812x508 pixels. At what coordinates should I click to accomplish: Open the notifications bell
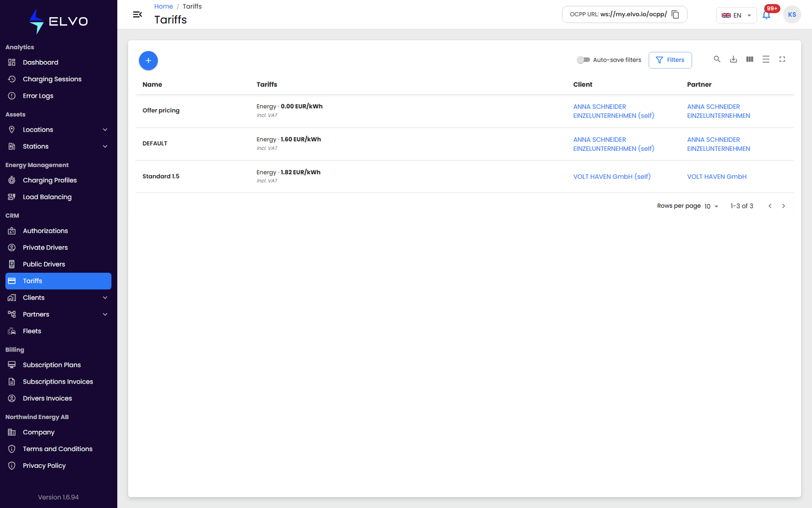pos(766,15)
